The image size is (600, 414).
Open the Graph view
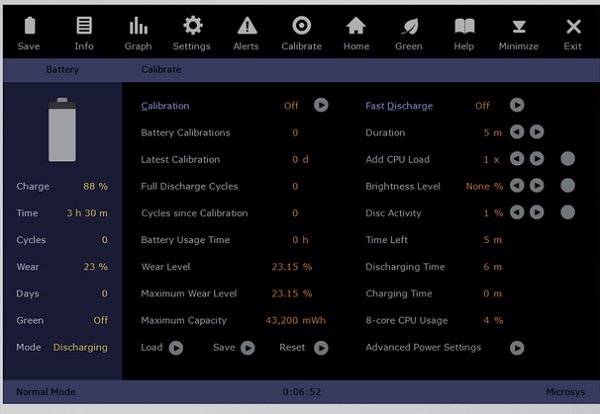coord(138,27)
